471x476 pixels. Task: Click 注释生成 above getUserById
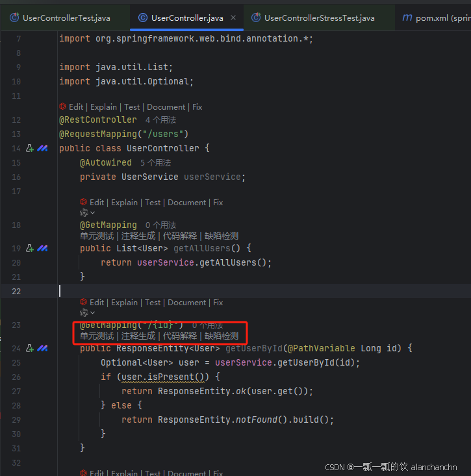tap(138, 336)
